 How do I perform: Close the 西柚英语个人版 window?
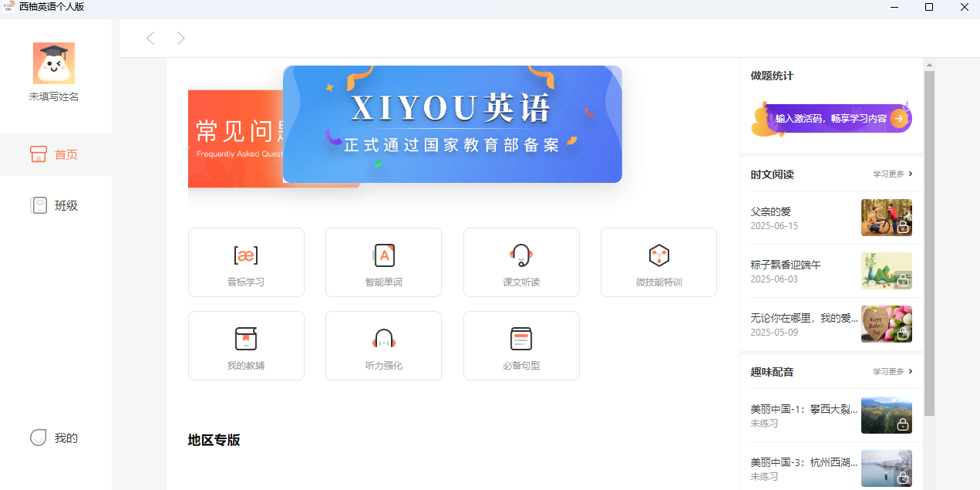click(964, 7)
